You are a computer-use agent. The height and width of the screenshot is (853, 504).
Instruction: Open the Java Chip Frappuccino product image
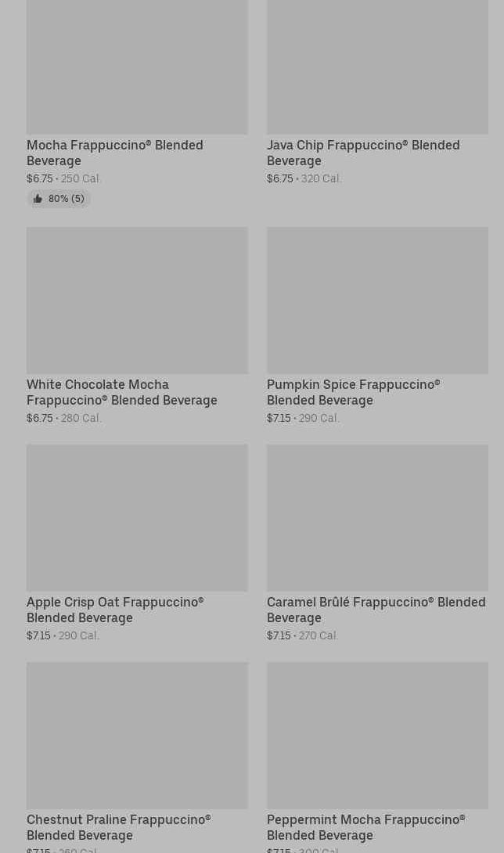[x=377, y=67]
